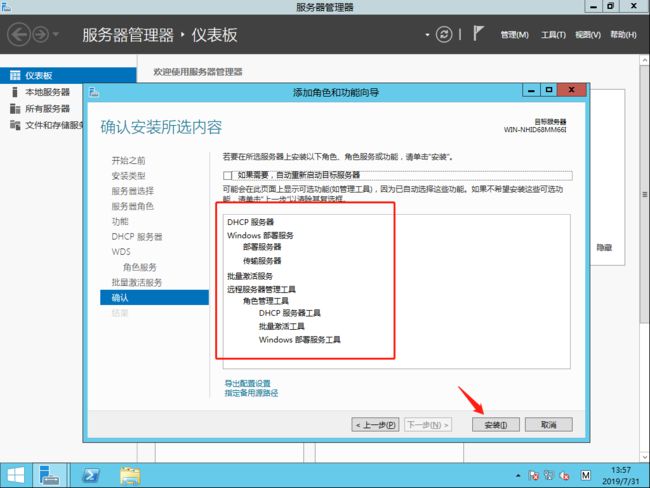This screenshot has width=650, height=488.
Task: Select 所有服务器 in the sidebar
Action: pos(47,109)
